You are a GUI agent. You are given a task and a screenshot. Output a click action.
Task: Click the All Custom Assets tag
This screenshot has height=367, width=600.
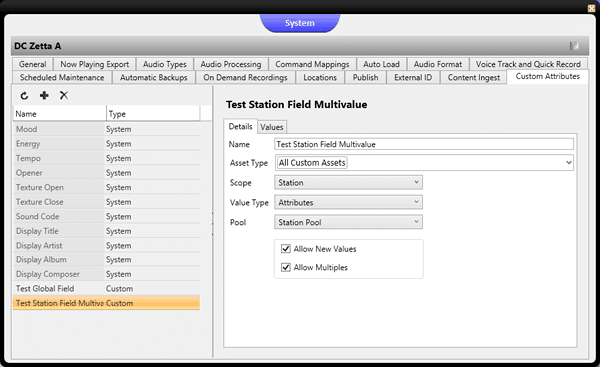click(x=312, y=163)
